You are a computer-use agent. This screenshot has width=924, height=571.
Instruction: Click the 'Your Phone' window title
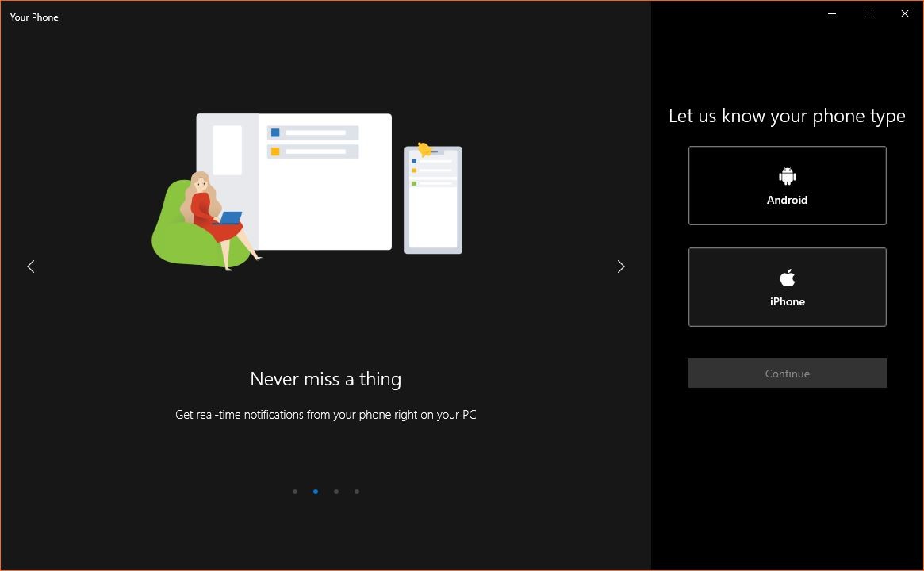[x=34, y=17]
